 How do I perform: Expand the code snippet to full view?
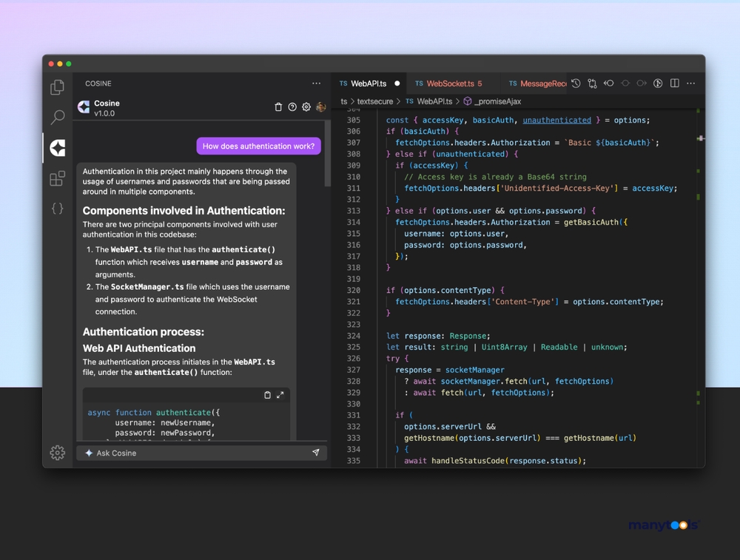280,395
